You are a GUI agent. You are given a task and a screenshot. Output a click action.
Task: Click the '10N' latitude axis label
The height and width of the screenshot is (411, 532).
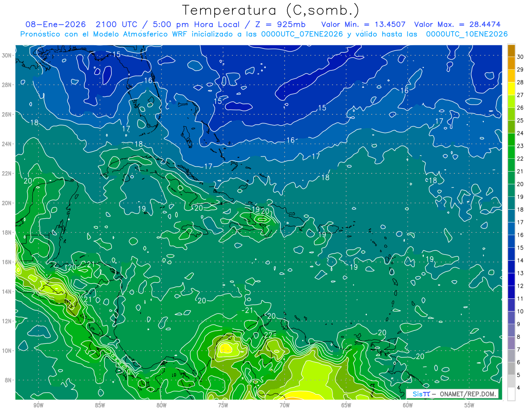pos(7,351)
